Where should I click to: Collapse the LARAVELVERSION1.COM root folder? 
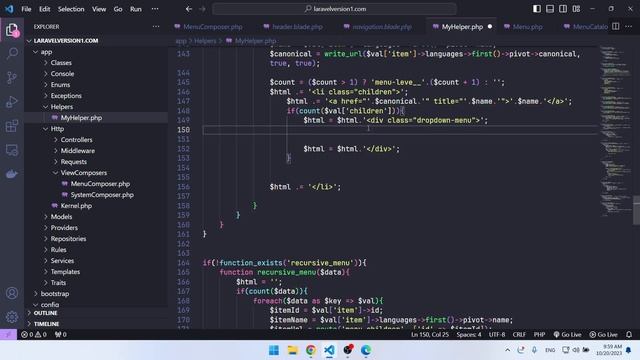(x=66, y=41)
